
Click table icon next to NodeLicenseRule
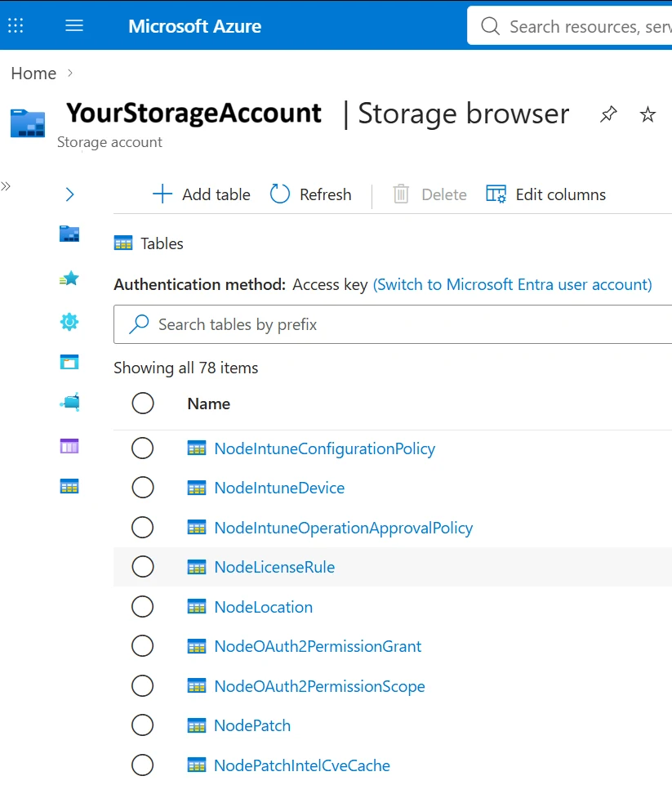(x=197, y=567)
